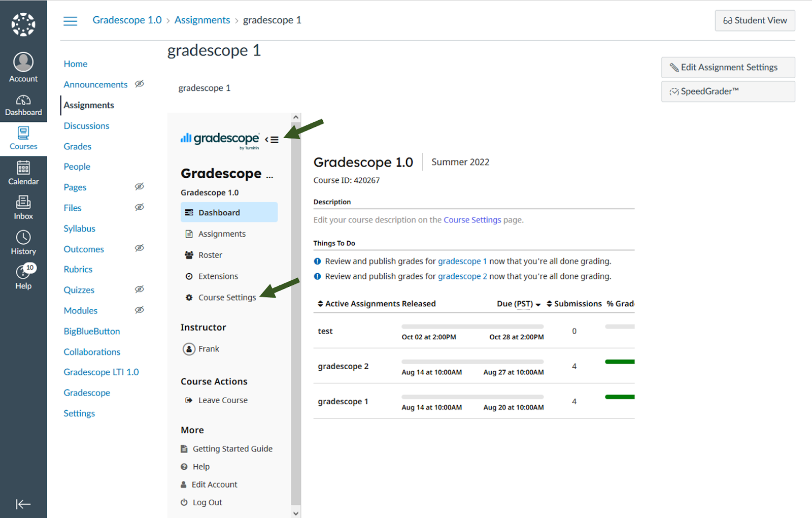Open Courses in global navigation
The image size is (812, 518).
tap(23, 139)
